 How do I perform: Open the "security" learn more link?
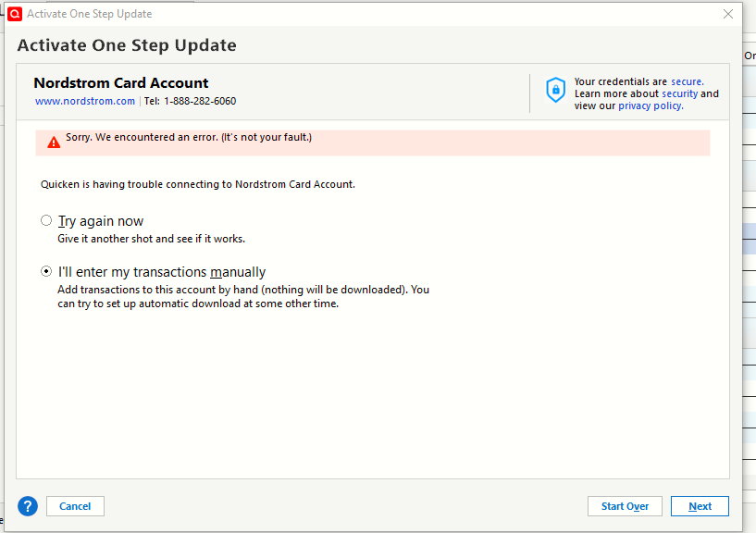pos(680,93)
